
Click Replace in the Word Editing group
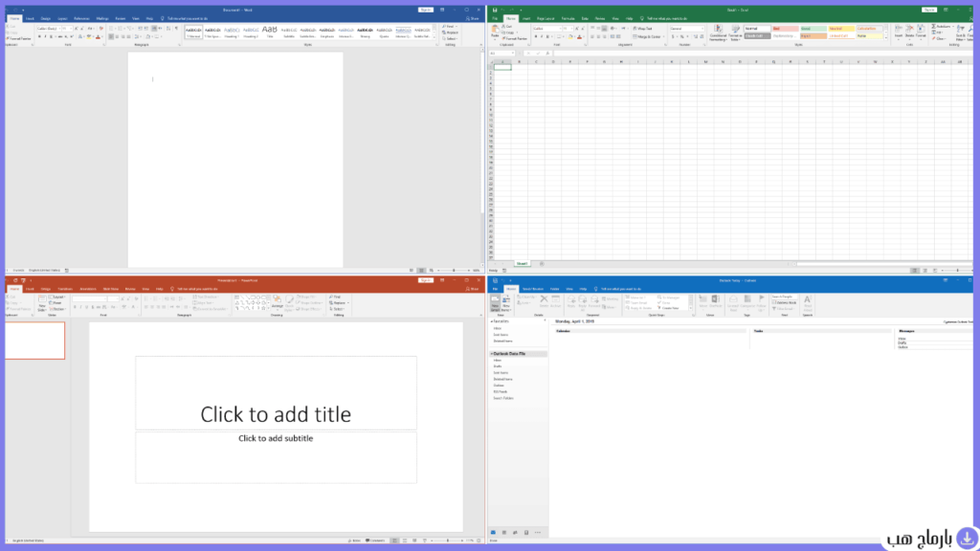[452, 33]
